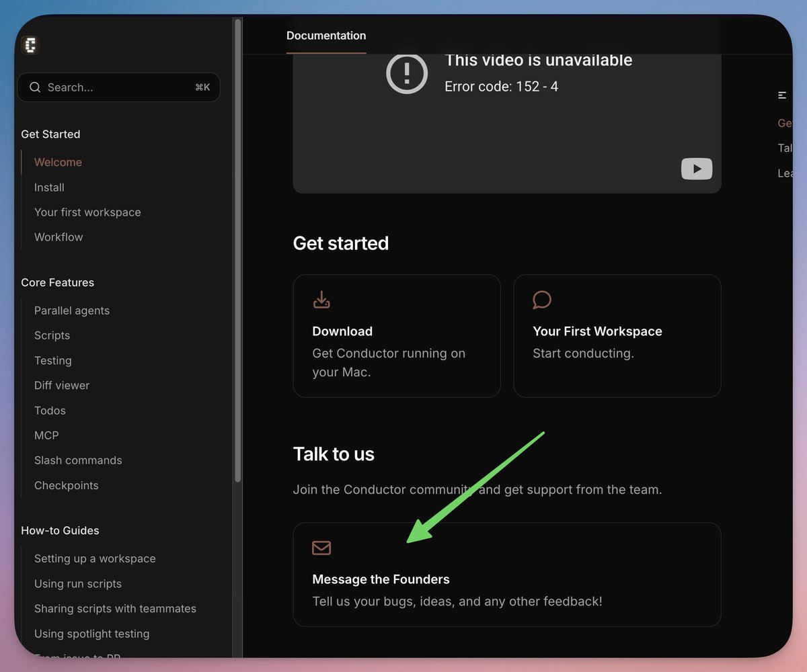Click 'Start conducting.' description text
The image size is (807, 672).
pos(583,353)
